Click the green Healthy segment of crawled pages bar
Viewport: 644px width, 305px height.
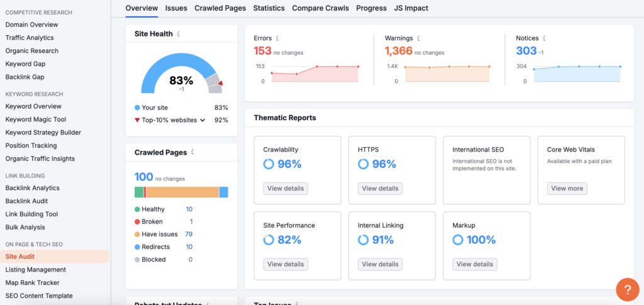[x=139, y=192]
